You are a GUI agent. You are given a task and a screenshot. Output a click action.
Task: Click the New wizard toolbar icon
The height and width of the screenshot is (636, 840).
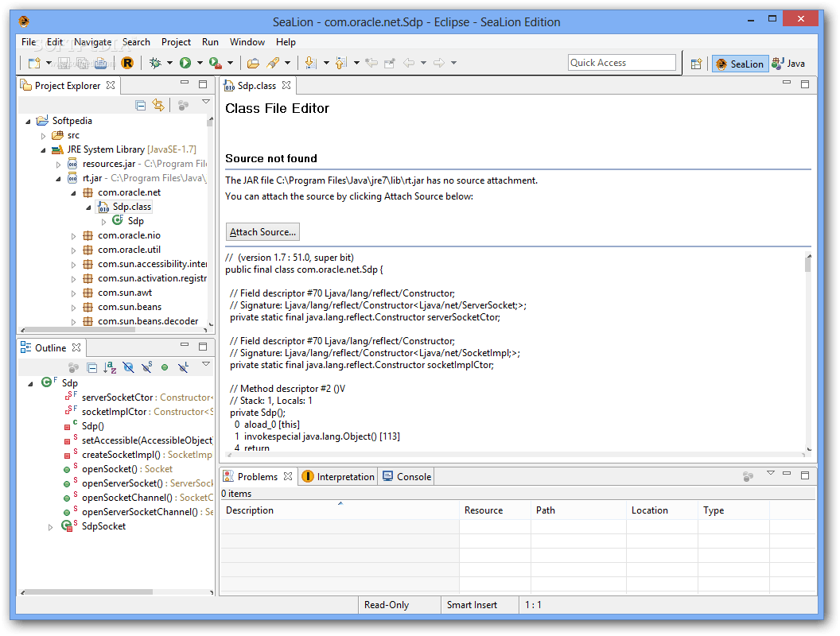(x=34, y=63)
